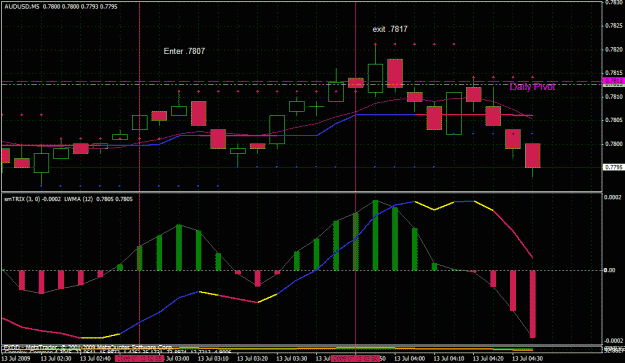
Task: Click the tallest green smTRIX histogram bar
Action: click(375, 235)
